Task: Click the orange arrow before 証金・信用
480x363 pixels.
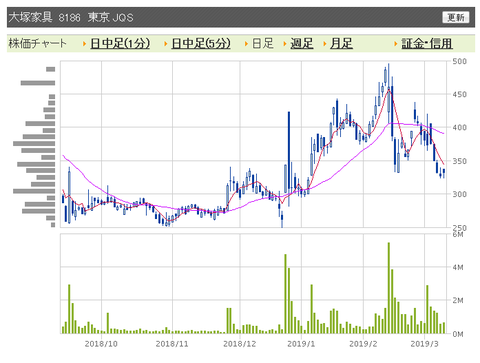Action: (396, 44)
